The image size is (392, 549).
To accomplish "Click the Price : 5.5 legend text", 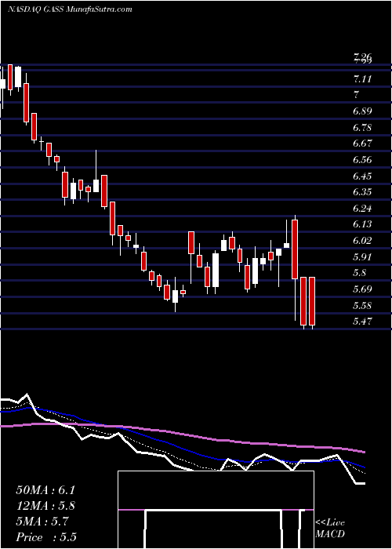I will 46,537.
